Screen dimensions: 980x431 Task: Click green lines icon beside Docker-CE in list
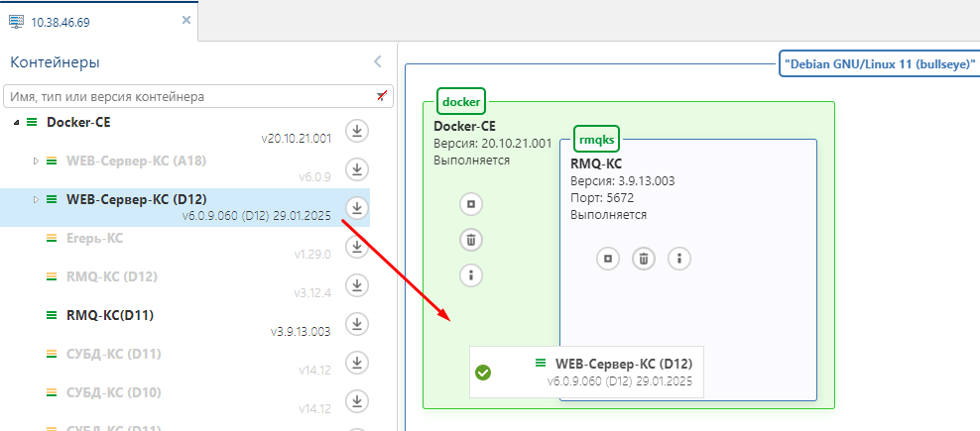click(x=32, y=123)
